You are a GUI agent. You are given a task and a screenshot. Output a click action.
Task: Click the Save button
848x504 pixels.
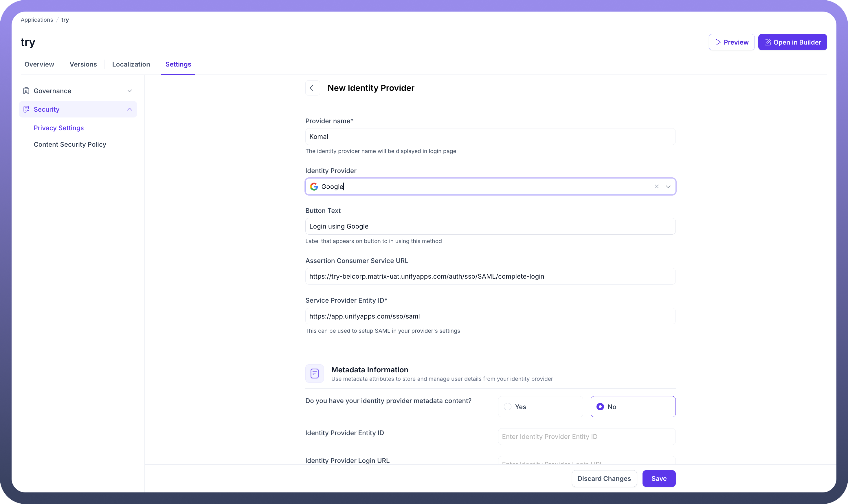[x=658, y=478]
